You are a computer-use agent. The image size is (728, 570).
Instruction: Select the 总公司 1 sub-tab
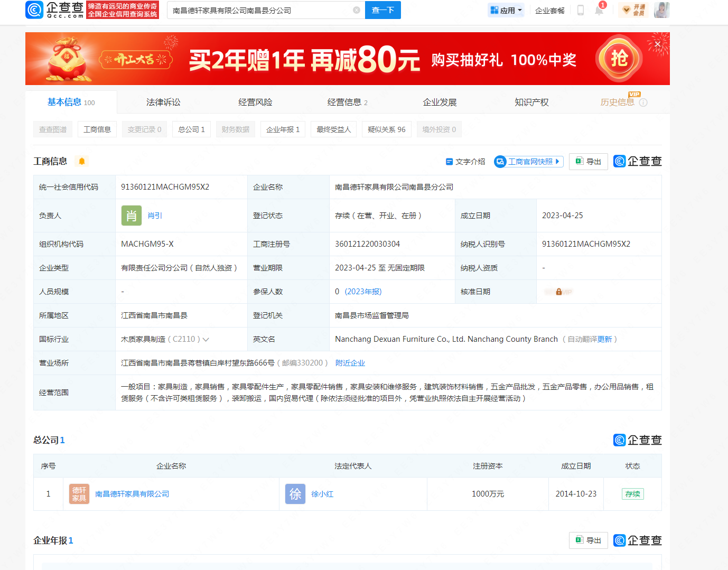click(x=191, y=129)
